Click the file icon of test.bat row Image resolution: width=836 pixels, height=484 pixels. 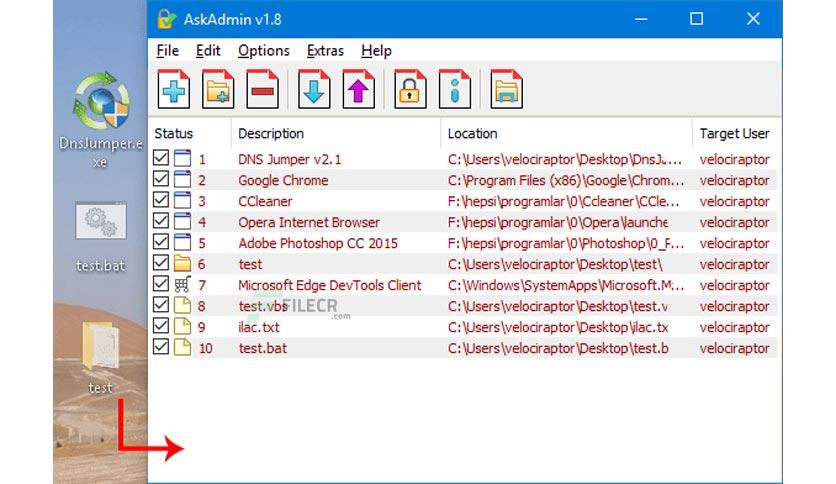coord(182,348)
